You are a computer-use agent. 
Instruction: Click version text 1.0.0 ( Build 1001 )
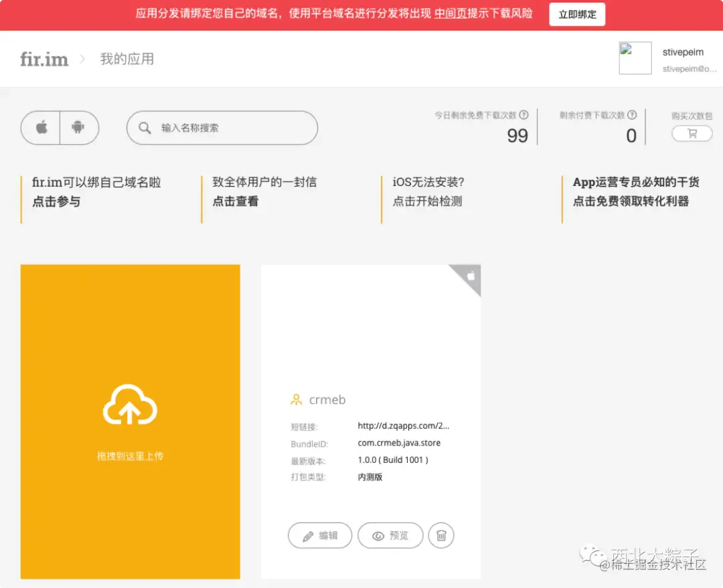(x=393, y=460)
